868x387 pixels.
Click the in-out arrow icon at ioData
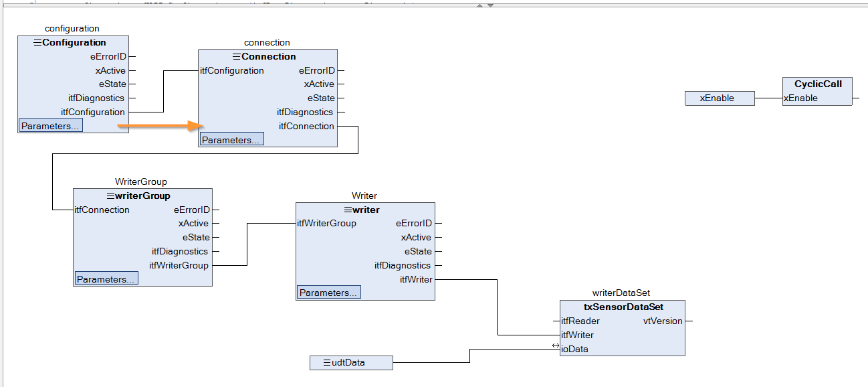(x=556, y=345)
